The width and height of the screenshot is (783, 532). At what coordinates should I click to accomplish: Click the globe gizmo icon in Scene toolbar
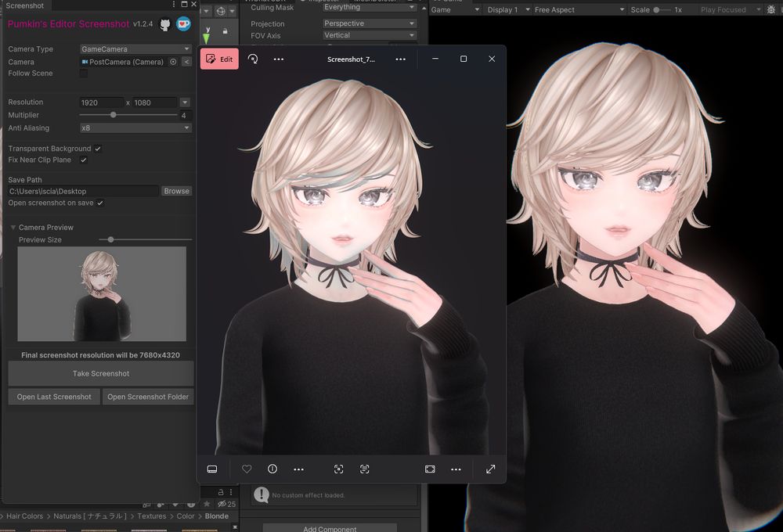pyautogui.click(x=221, y=11)
